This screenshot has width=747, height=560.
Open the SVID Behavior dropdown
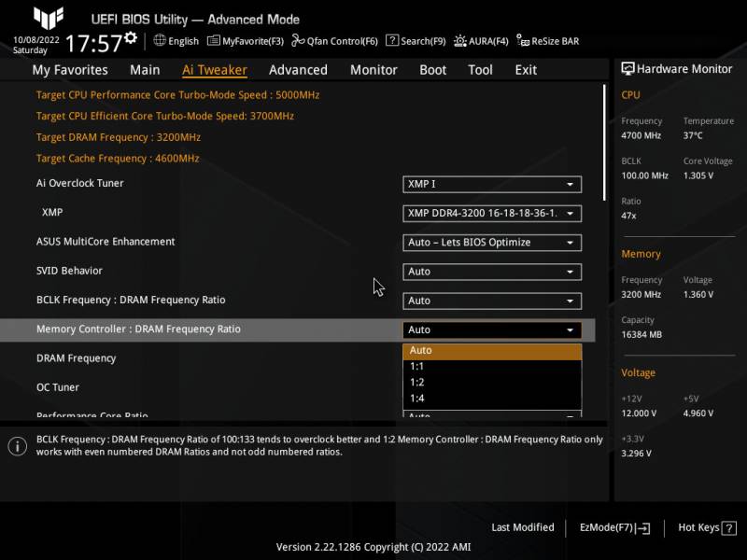coord(492,272)
